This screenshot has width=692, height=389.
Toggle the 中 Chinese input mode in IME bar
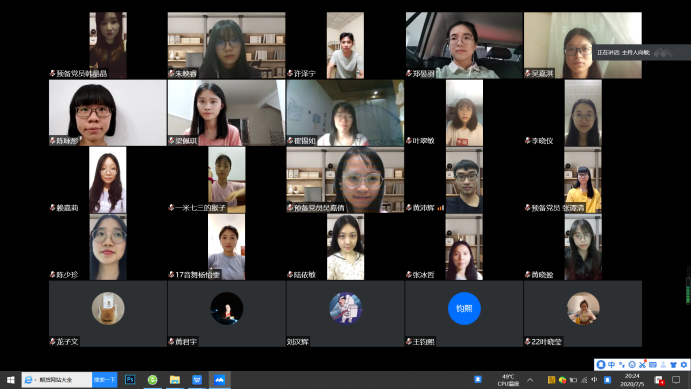[611, 365]
